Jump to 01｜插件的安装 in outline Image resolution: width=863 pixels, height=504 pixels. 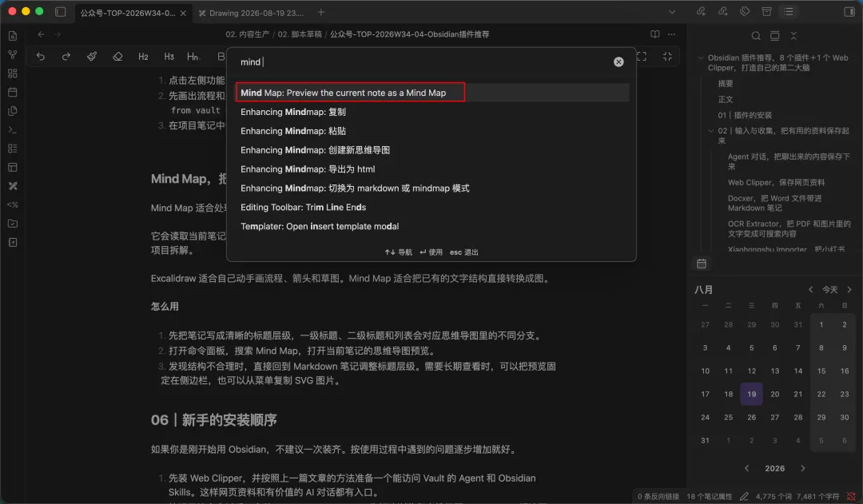[745, 115]
